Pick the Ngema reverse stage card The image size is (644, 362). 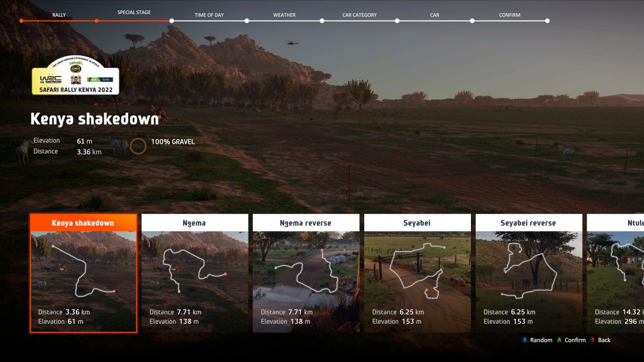click(x=306, y=273)
